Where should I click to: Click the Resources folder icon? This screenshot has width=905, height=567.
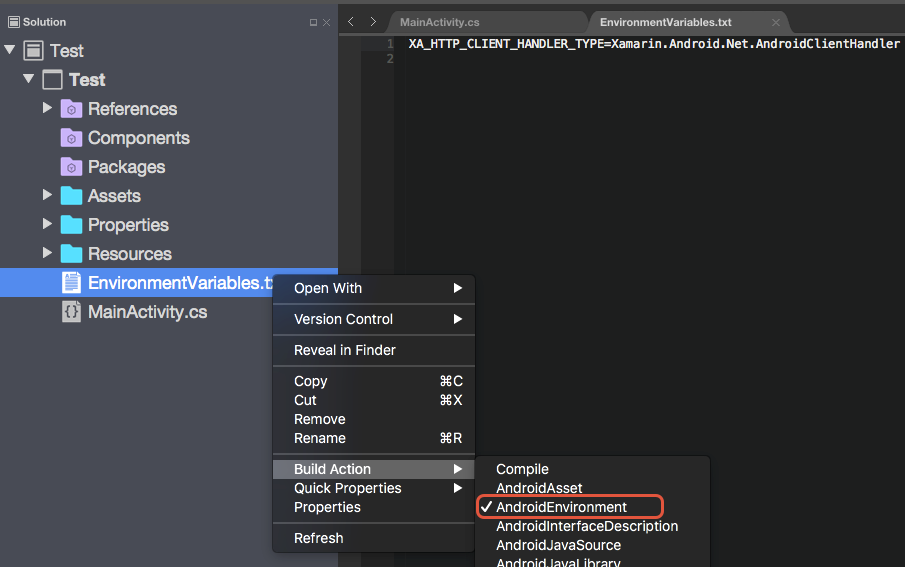click(71, 253)
